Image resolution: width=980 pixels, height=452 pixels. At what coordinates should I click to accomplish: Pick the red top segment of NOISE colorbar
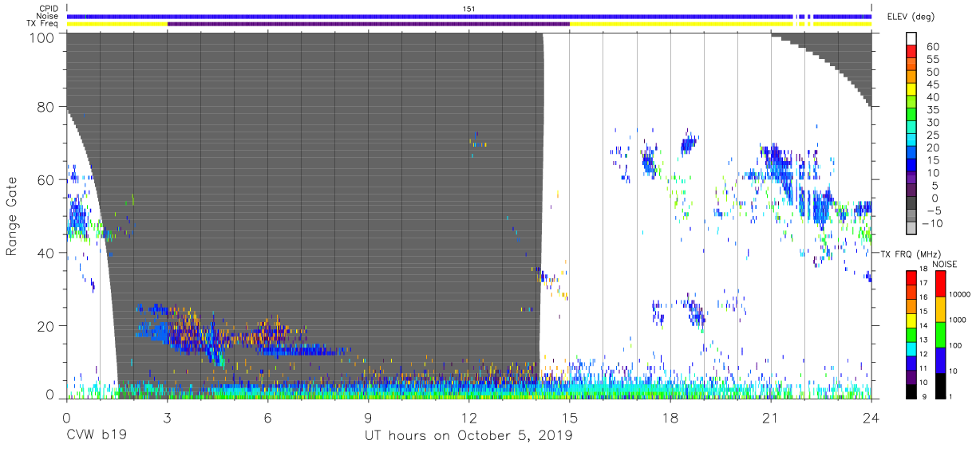click(940, 283)
